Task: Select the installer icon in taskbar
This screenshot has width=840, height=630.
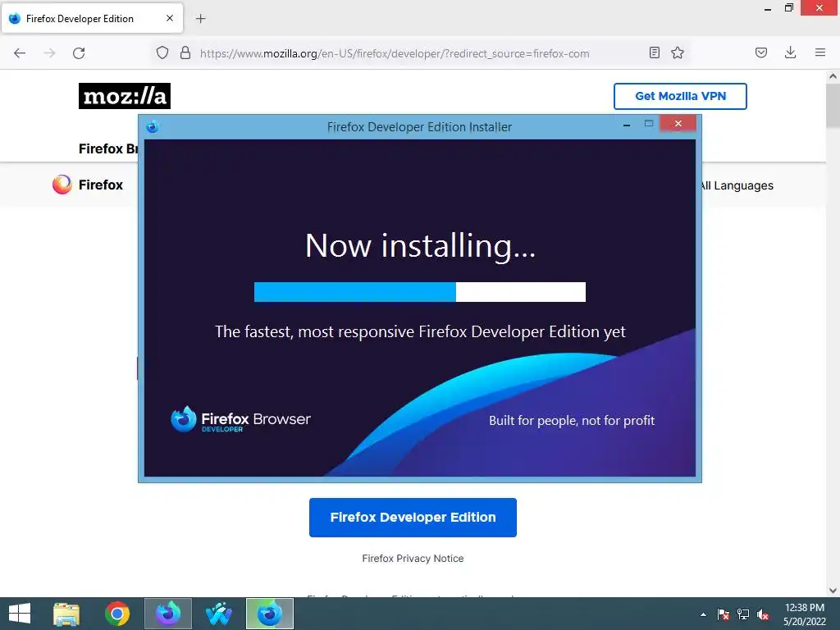Action: [x=269, y=614]
